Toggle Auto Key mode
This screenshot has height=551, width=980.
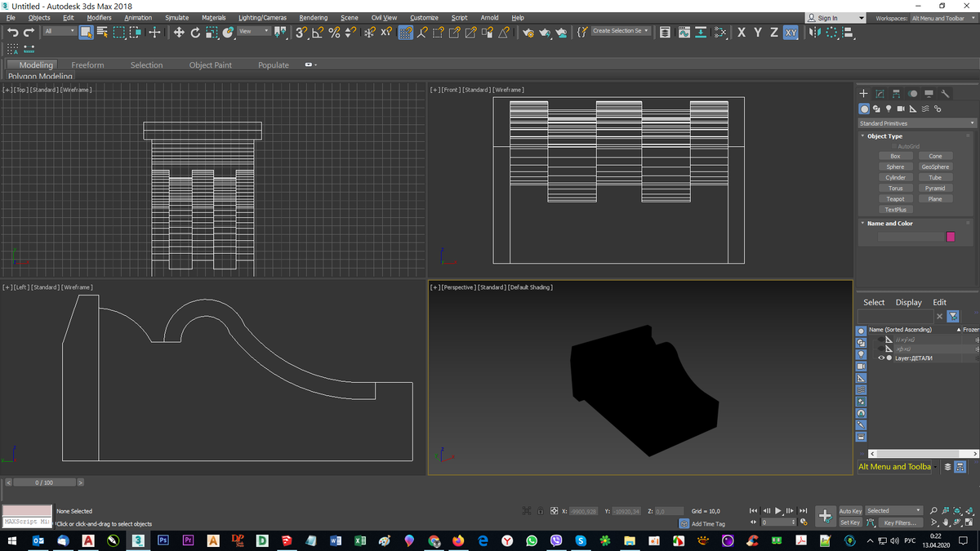click(x=850, y=511)
